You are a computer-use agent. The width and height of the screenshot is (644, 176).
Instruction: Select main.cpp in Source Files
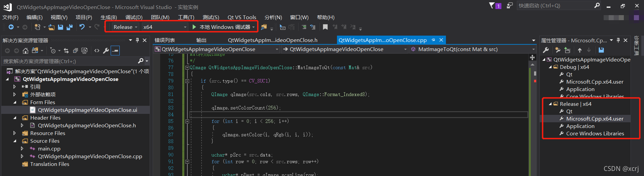pyautogui.click(x=49, y=148)
